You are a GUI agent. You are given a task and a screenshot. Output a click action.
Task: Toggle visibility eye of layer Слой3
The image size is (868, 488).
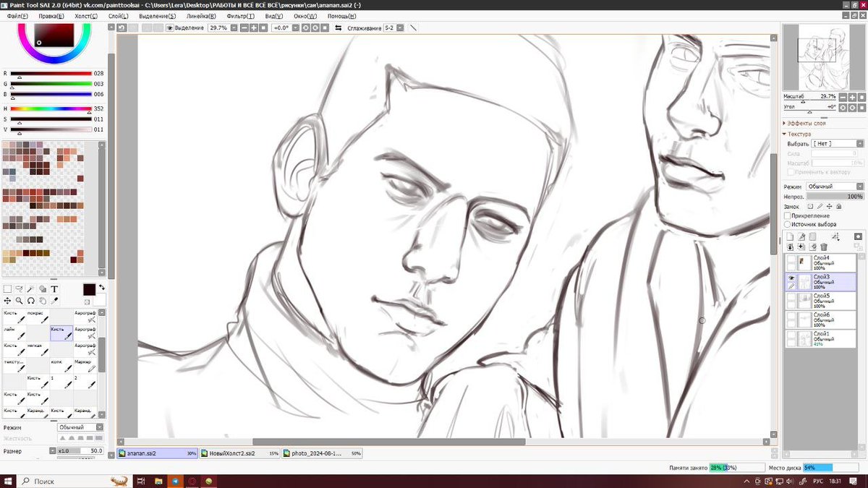791,278
